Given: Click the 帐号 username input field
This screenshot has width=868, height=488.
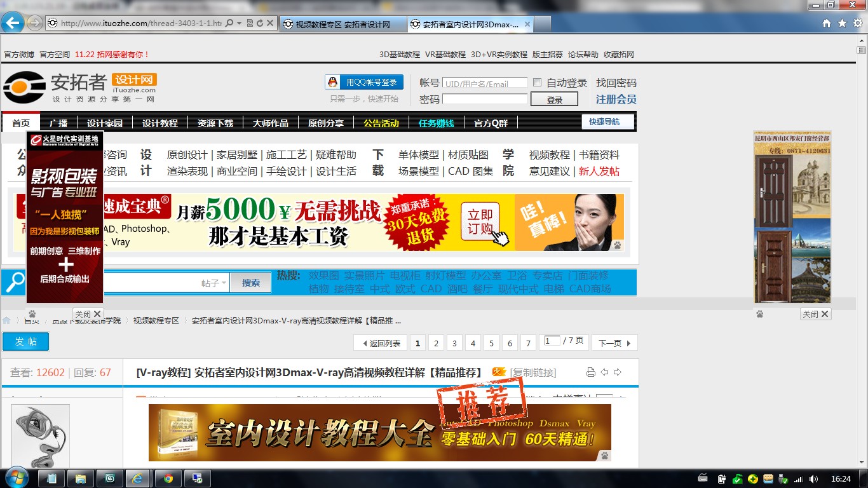Looking at the screenshot, I should 485,83.
